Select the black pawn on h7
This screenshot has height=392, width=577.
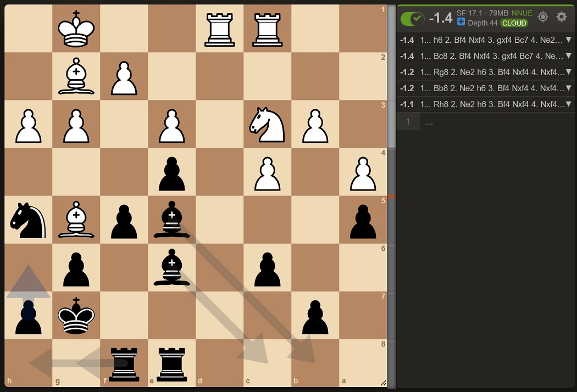click(x=29, y=317)
